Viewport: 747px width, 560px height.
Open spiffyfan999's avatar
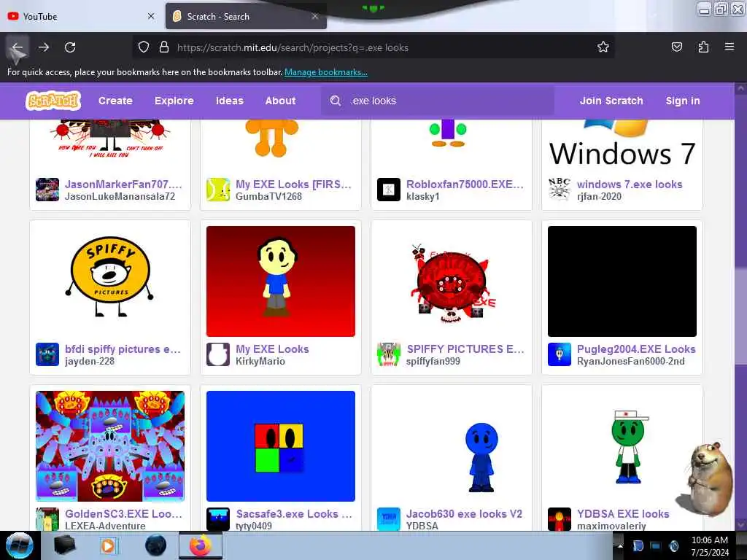[389, 354]
